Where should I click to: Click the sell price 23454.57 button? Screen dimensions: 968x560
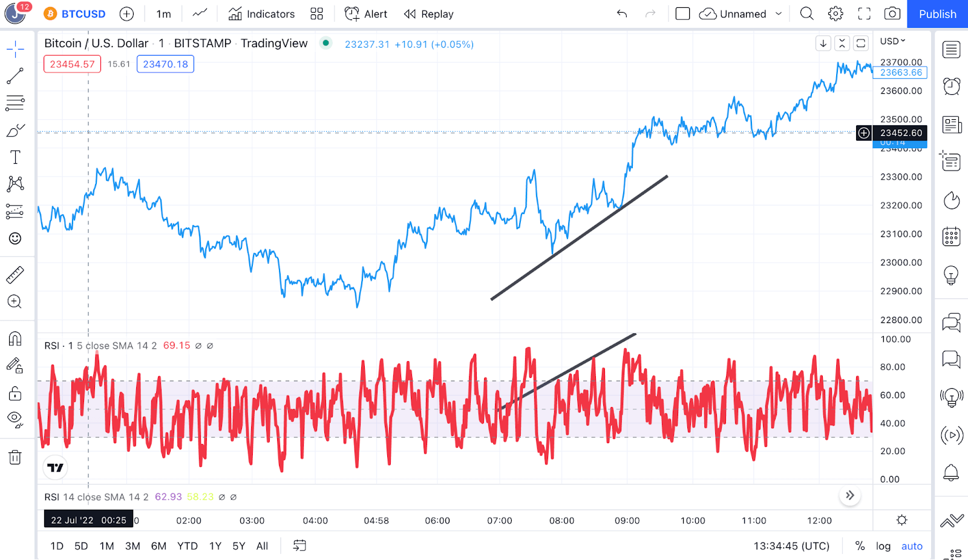click(x=72, y=64)
